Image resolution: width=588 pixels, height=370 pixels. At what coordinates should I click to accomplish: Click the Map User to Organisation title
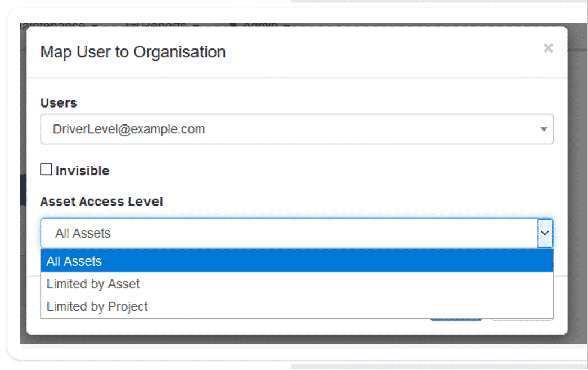(133, 52)
